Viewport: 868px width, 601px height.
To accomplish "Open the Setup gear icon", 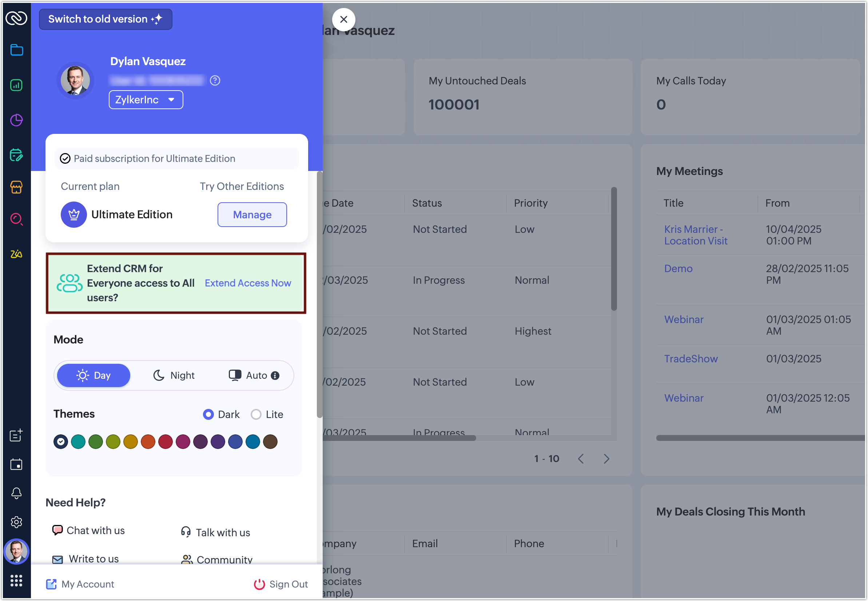I will (17, 522).
